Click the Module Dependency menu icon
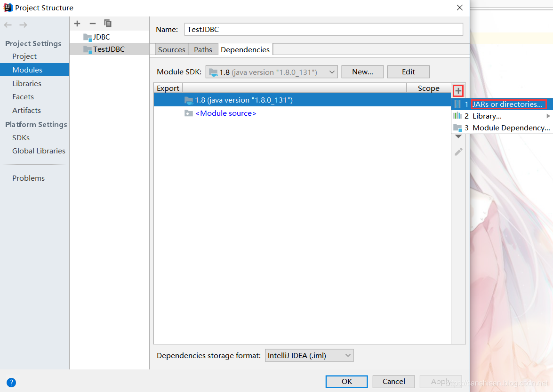The width and height of the screenshot is (553, 392). 457,128
